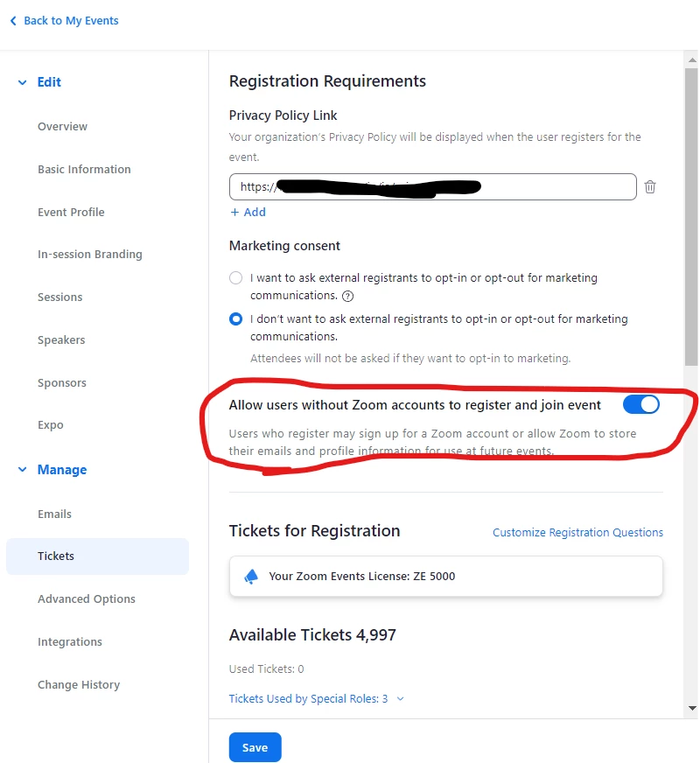The width and height of the screenshot is (700, 763).
Task: Click 'Marketing consent' heading
Action: [x=284, y=246]
